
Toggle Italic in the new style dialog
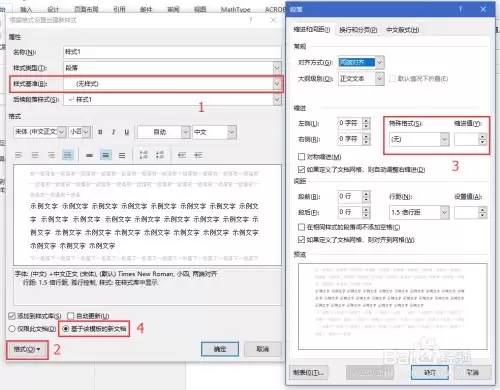click(x=113, y=132)
